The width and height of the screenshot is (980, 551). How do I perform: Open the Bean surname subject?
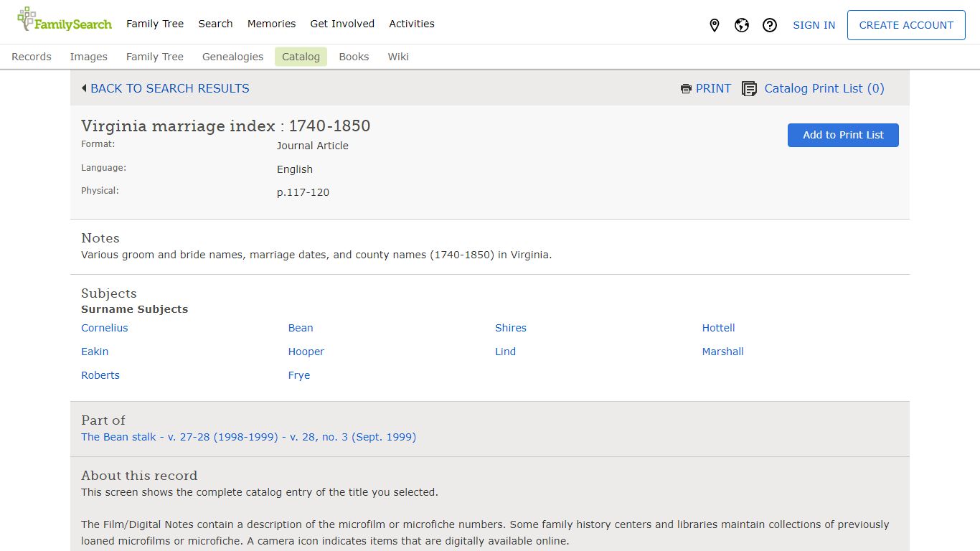pos(301,328)
